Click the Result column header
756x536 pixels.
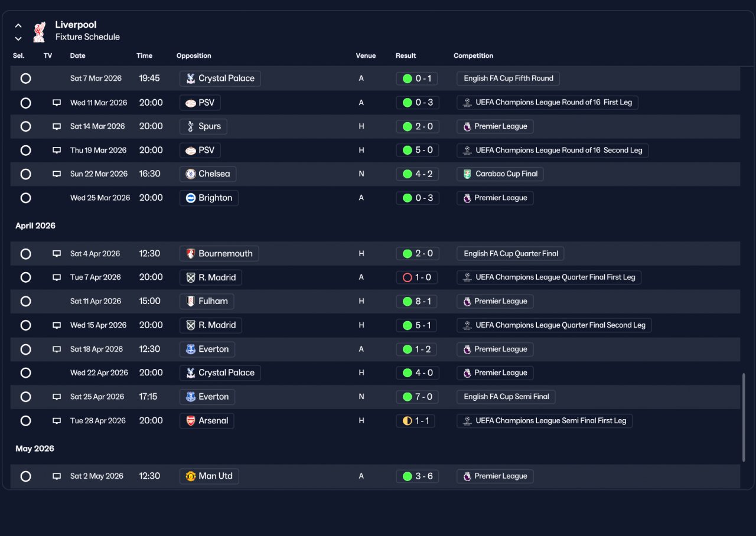pyautogui.click(x=406, y=56)
